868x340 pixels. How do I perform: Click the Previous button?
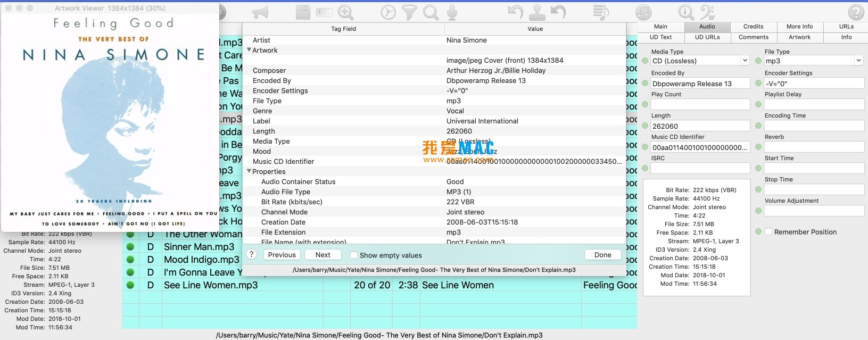click(282, 255)
